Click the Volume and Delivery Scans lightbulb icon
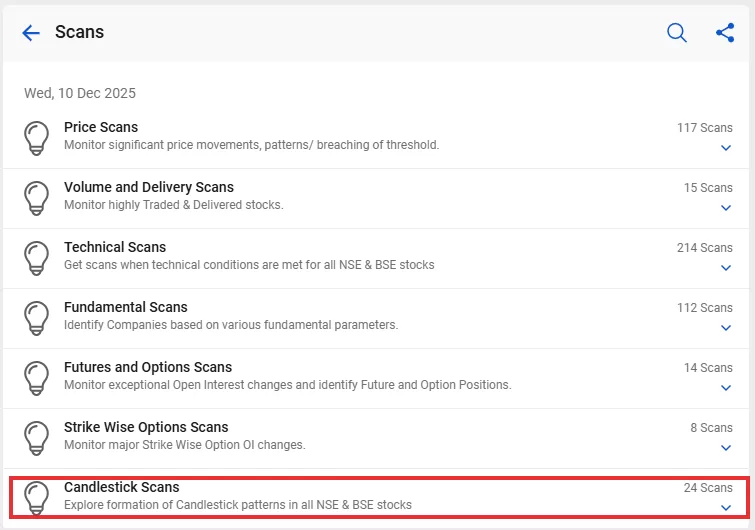The image size is (755, 530). [37, 197]
